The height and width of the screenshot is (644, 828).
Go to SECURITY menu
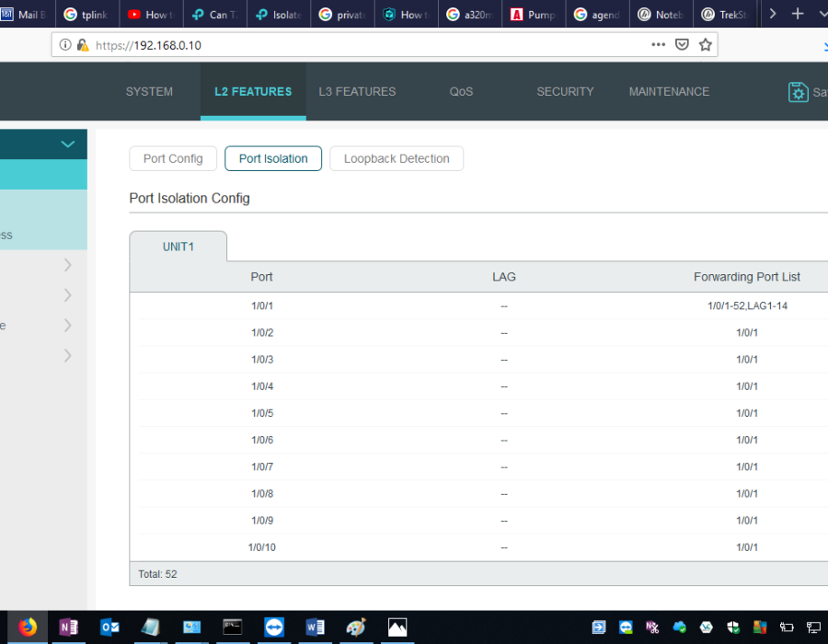565,91
